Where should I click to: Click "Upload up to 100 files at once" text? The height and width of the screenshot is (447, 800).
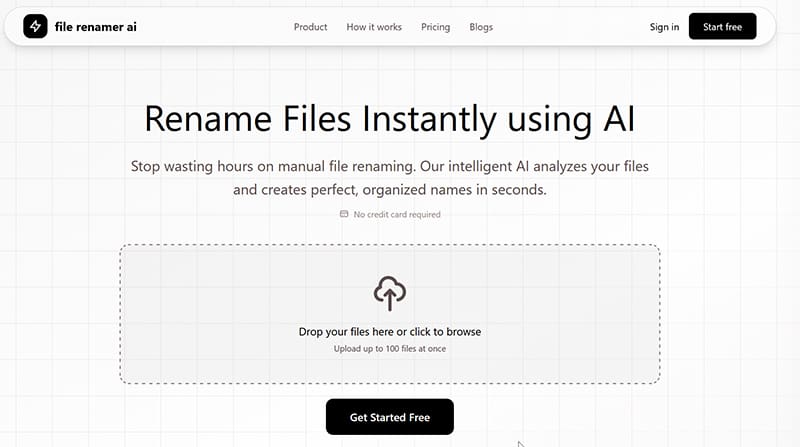[x=390, y=349]
